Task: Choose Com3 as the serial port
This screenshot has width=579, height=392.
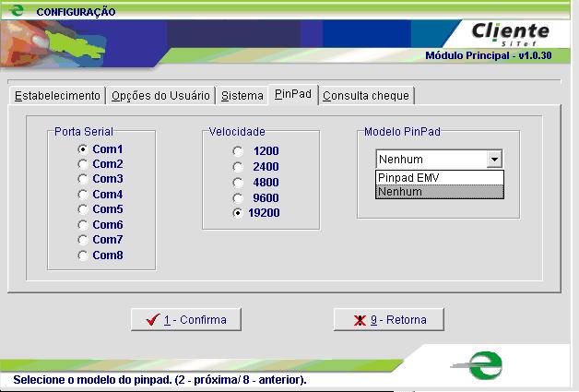Action: click(x=84, y=179)
